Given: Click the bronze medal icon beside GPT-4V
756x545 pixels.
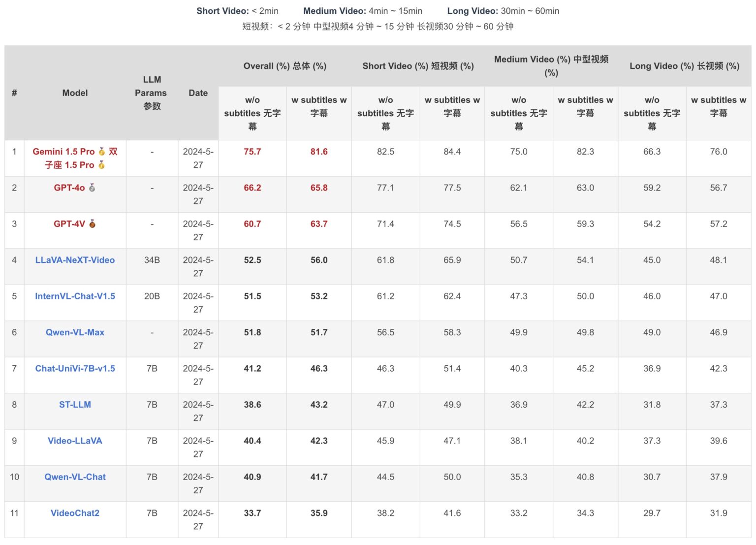Looking at the screenshot, I should coord(92,224).
